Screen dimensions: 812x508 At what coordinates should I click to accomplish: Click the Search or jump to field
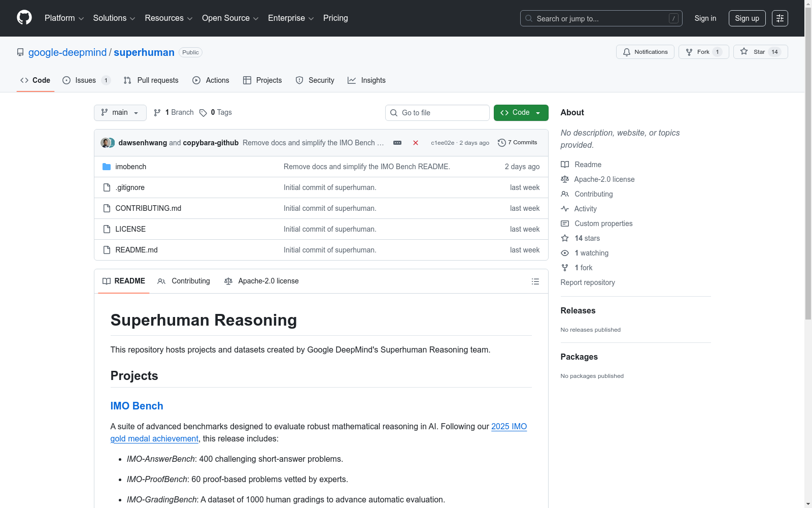[x=601, y=18]
